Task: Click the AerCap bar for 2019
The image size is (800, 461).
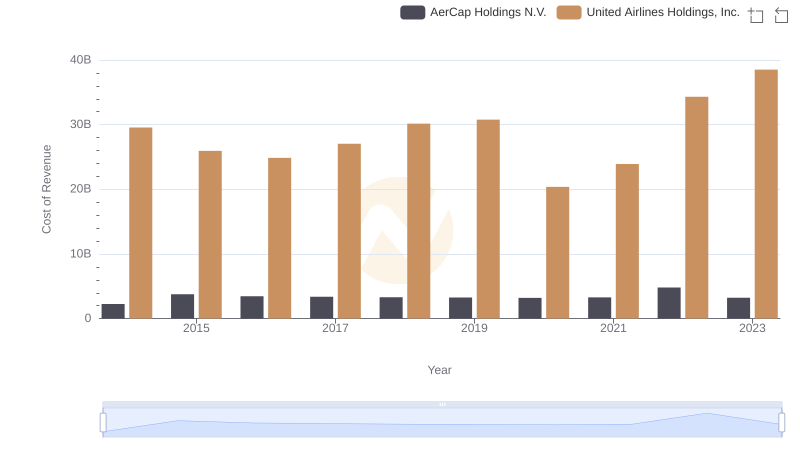Action: click(x=460, y=308)
